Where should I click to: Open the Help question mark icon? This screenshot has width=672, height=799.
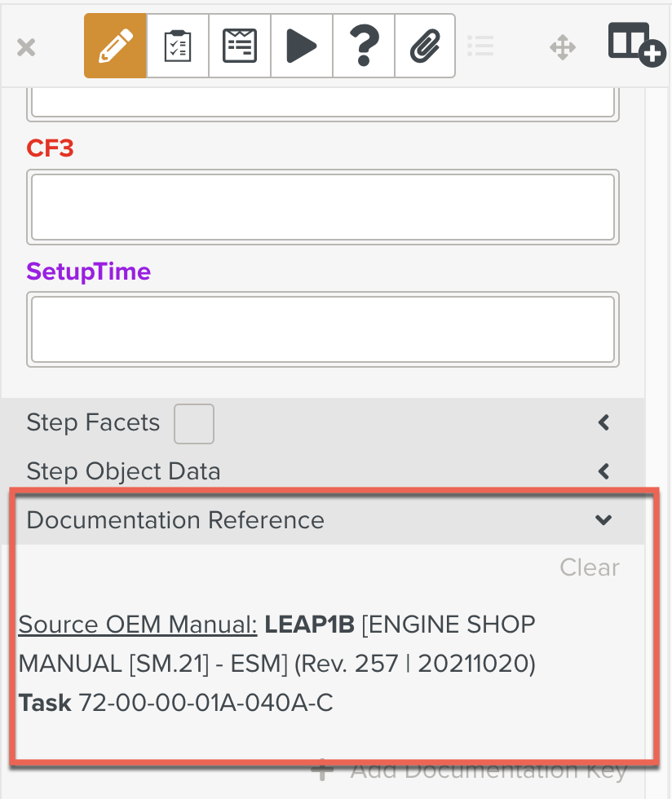pyautogui.click(x=363, y=45)
